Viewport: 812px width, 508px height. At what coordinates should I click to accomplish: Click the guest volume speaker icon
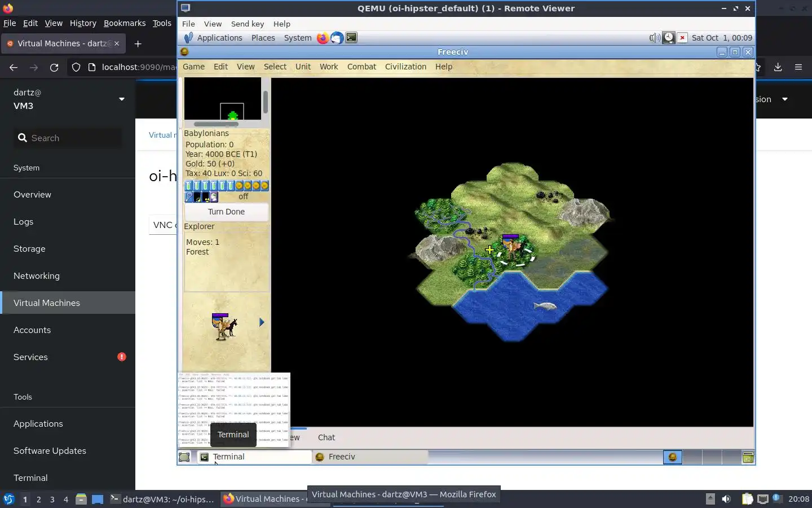point(655,38)
